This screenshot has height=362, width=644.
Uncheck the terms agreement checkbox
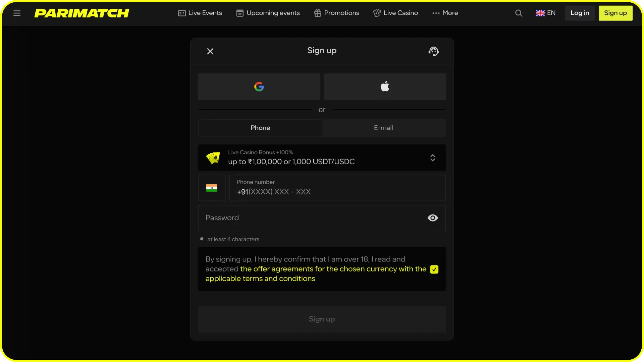click(434, 269)
